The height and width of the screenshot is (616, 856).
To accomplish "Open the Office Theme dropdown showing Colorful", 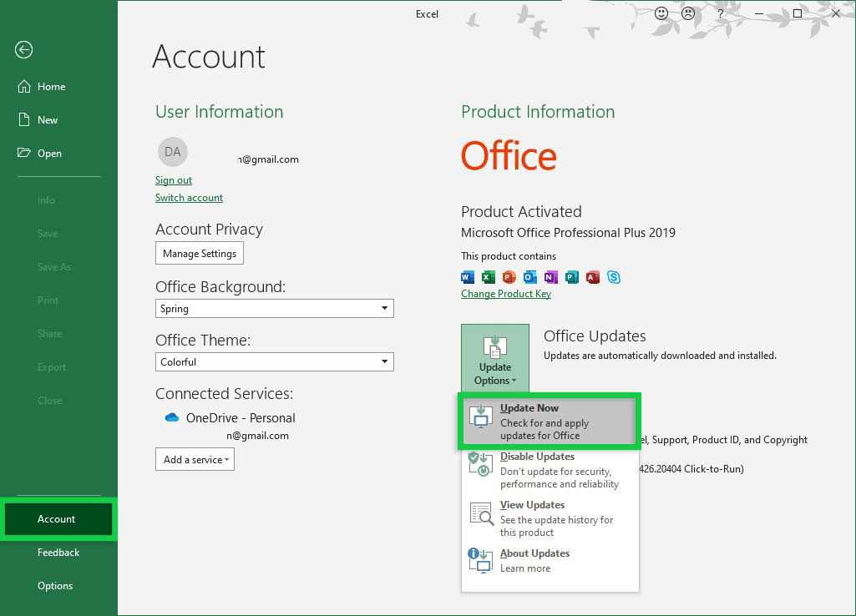I will click(274, 361).
